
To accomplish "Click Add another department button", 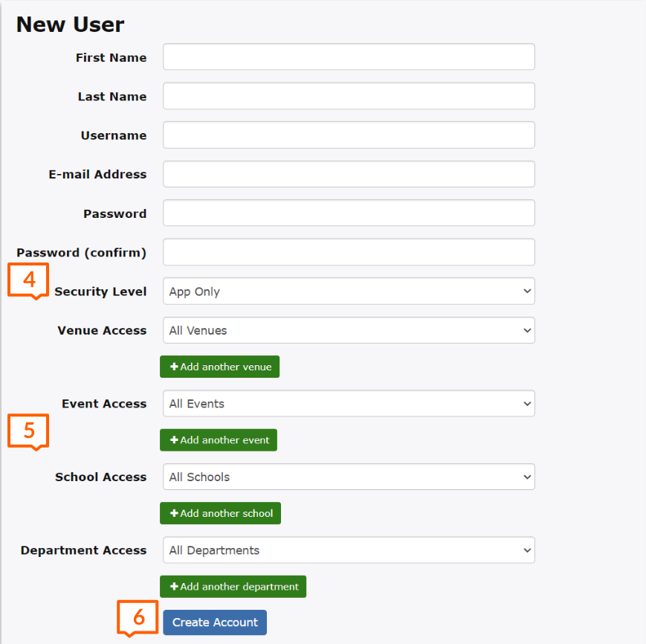I will click(x=233, y=586).
